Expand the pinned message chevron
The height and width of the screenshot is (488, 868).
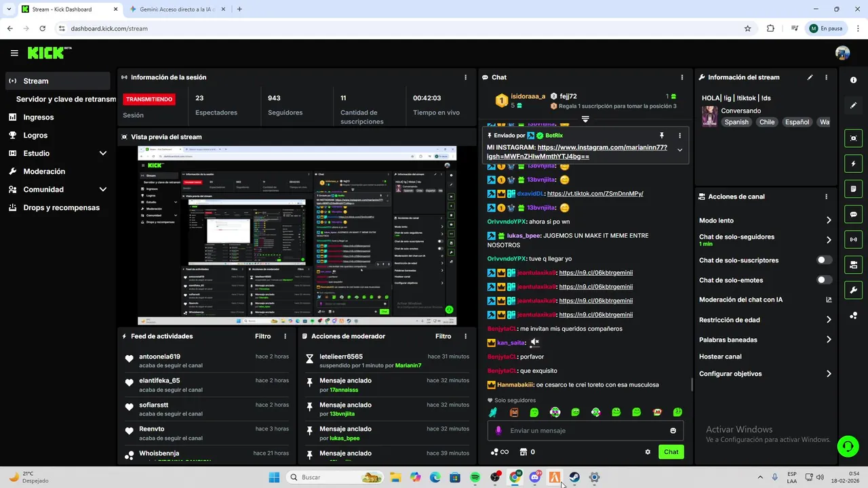(679, 150)
